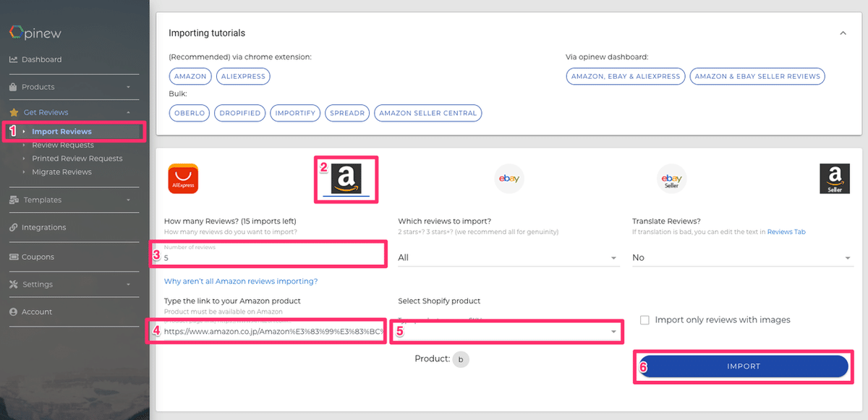Click the Templates truck icon
The width and height of the screenshot is (868, 420).
[x=13, y=200]
